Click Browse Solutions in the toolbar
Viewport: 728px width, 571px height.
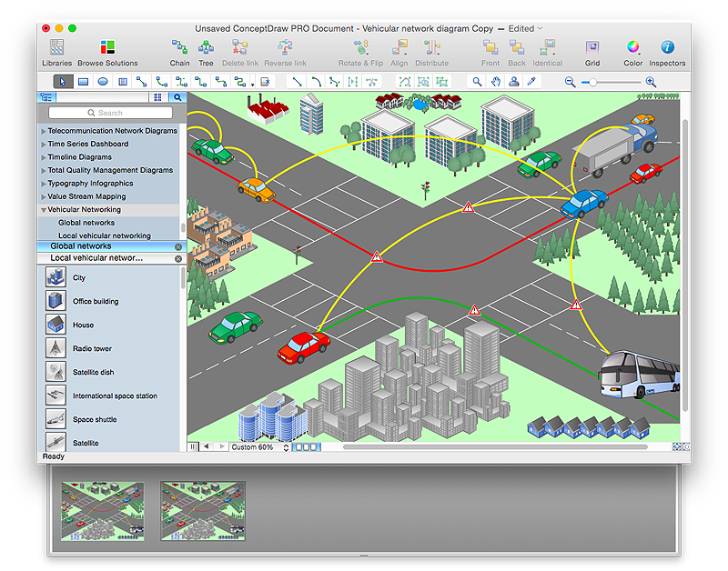[107, 53]
